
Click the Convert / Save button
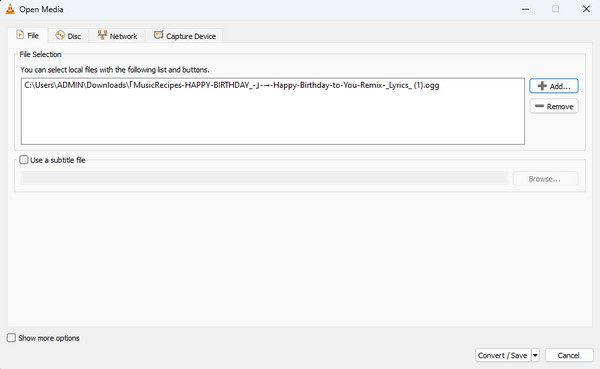[x=503, y=355]
